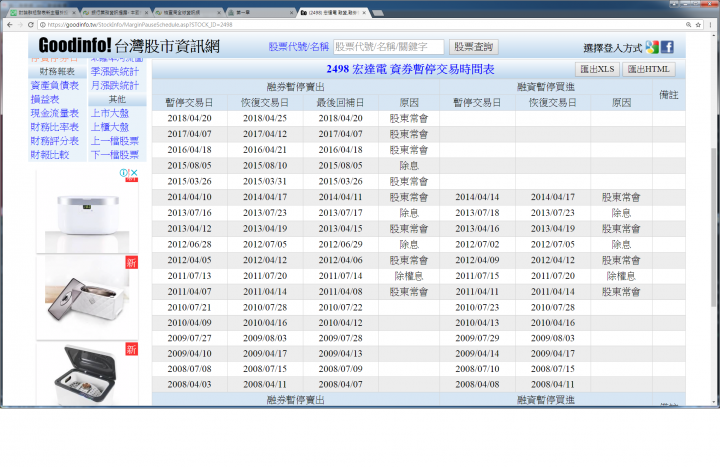Sign in with the Google icon

pos(652,47)
